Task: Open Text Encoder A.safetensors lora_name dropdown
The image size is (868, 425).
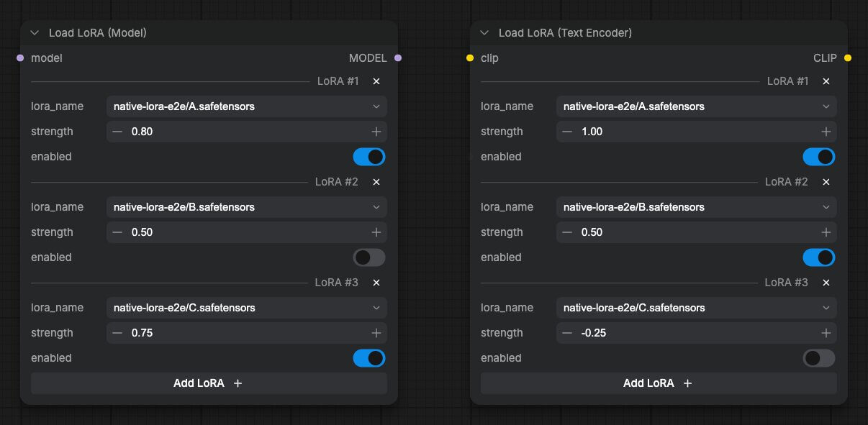Action: pyautogui.click(x=697, y=106)
